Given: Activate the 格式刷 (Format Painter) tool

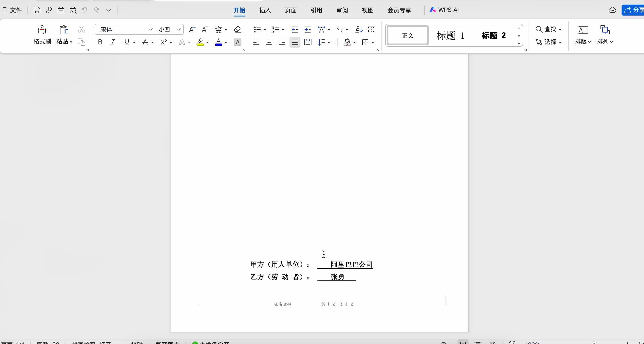Looking at the screenshot, I should coord(42,35).
